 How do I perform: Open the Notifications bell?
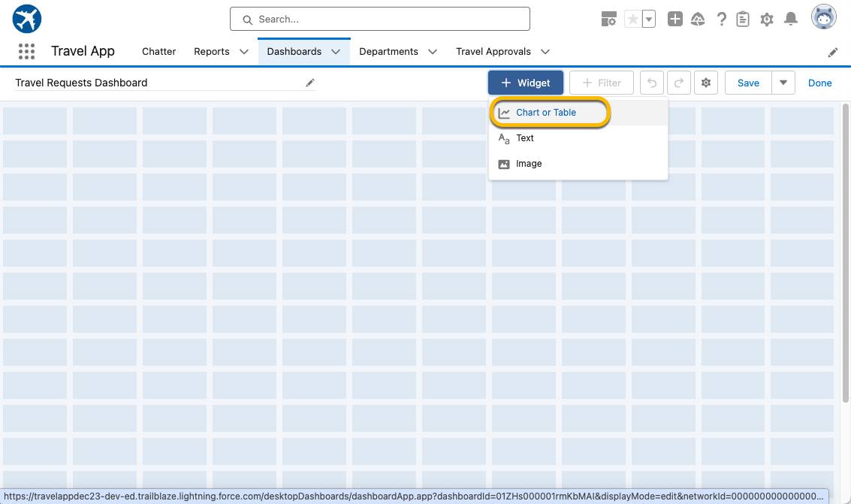(x=791, y=19)
